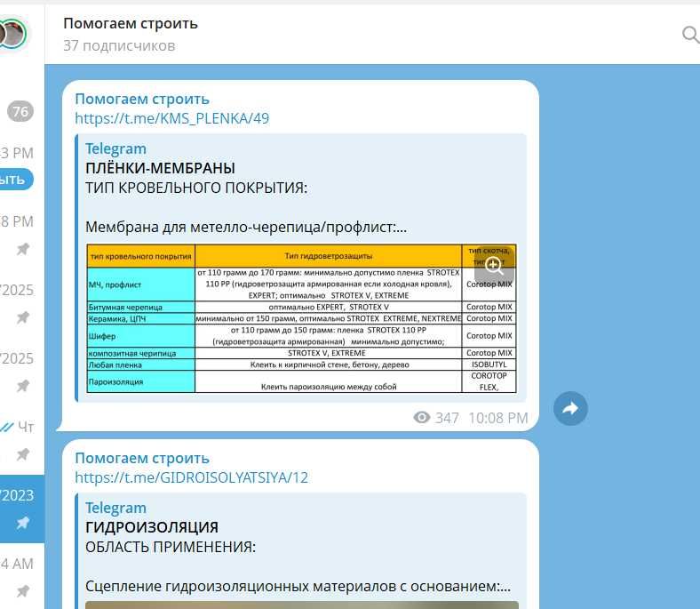Click the МЧ, профлист table cell
Screen dimensions: 700x609
point(141,284)
